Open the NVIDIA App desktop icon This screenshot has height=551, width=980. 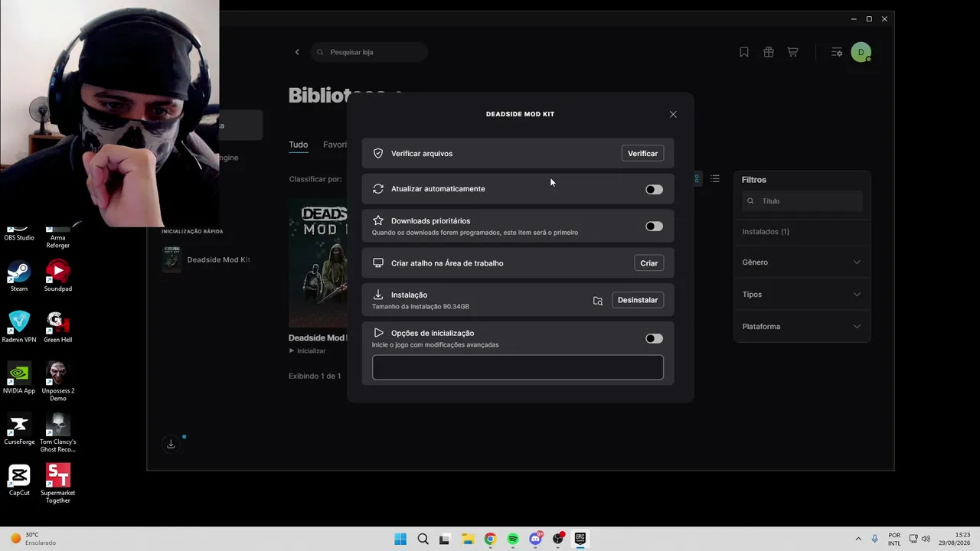click(x=19, y=379)
